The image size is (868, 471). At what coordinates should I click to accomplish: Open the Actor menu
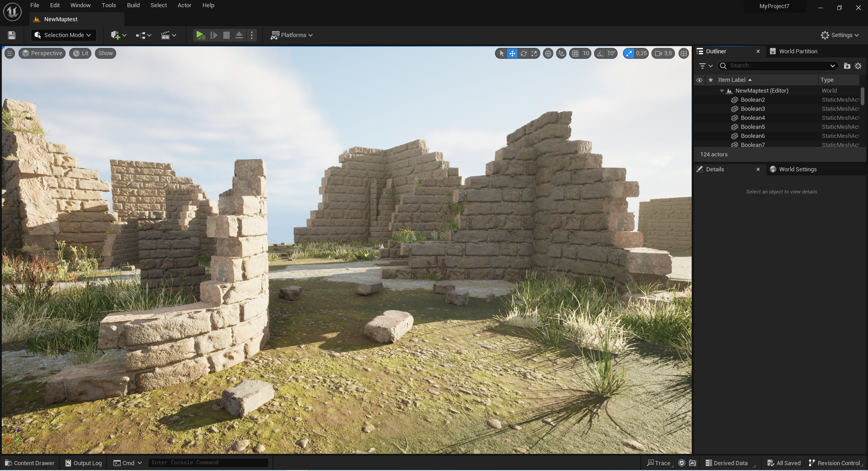184,5
